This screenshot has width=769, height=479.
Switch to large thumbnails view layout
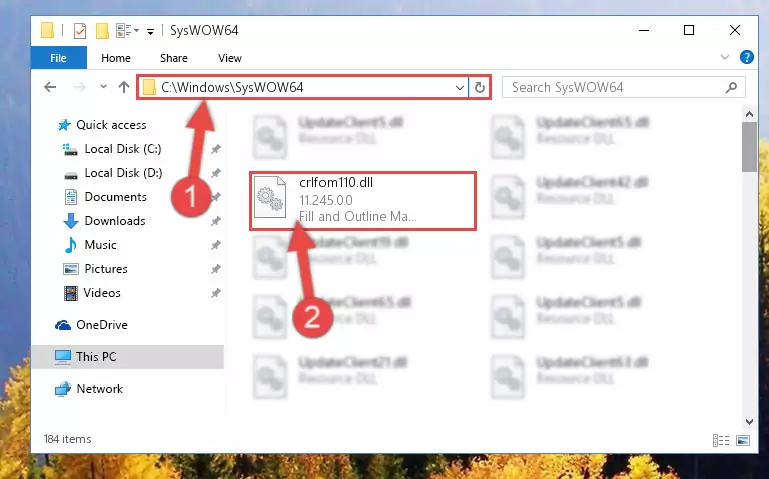[x=743, y=440]
